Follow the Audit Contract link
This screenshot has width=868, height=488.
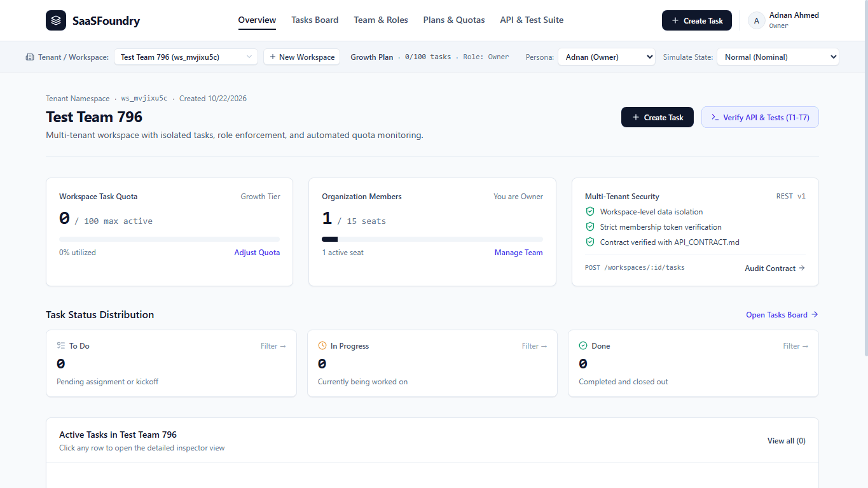pos(775,268)
